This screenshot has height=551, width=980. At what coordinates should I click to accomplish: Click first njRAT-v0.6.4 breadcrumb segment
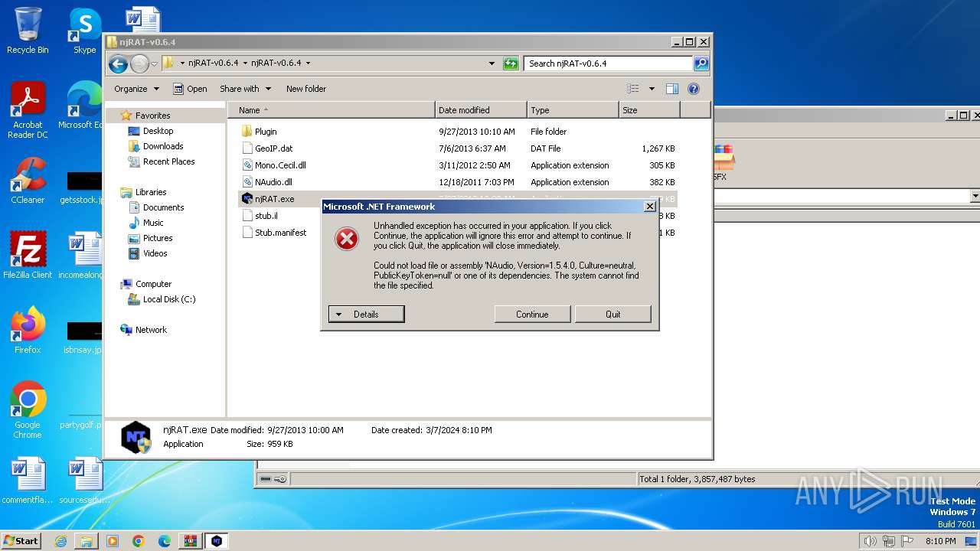[x=213, y=63]
